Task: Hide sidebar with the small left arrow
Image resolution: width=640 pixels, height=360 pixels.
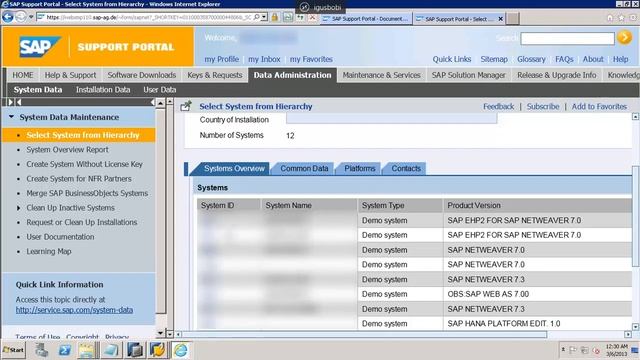Action: 153,102
